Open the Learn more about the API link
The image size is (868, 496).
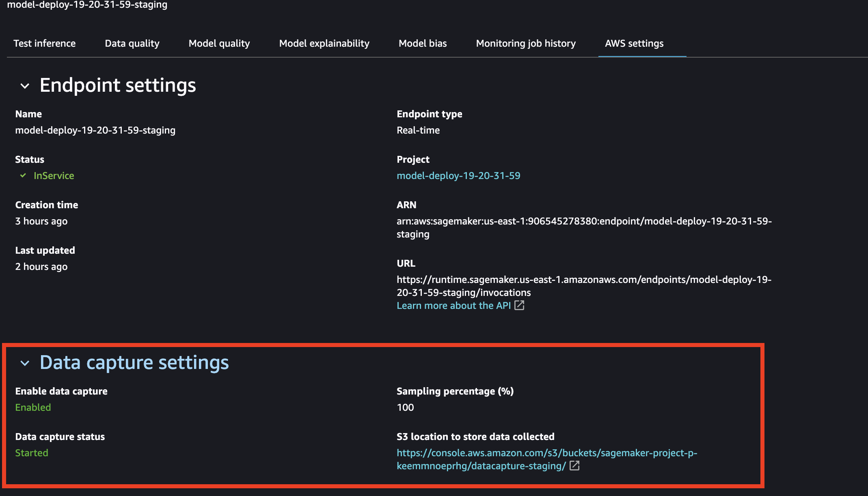tap(453, 306)
